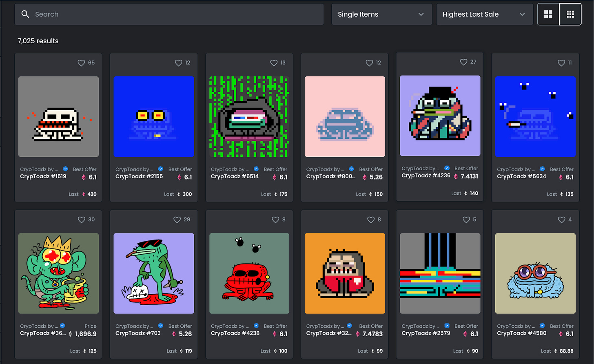Click the verified badge on the #2155 card
Screen dimensions: 594x364
pyautogui.click(x=161, y=169)
